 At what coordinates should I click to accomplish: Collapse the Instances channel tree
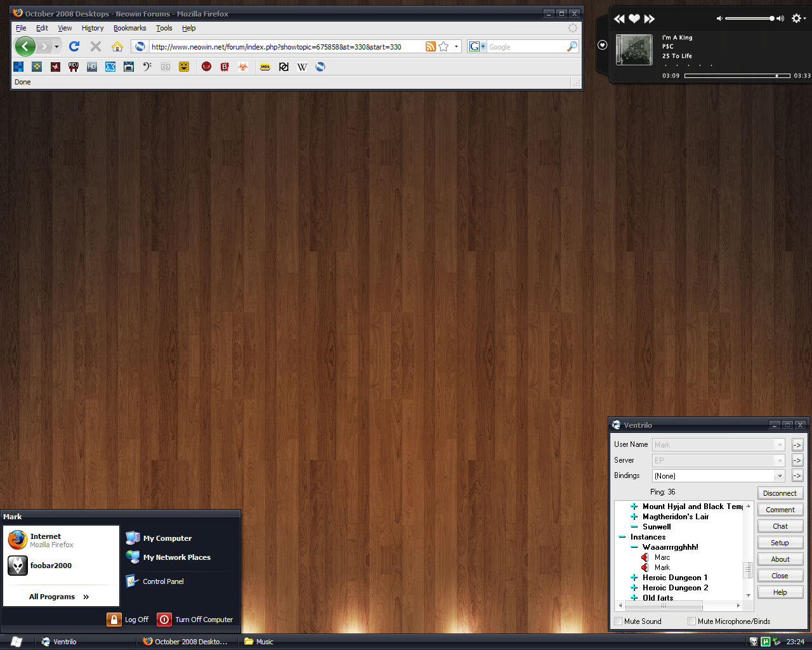tap(622, 537)
